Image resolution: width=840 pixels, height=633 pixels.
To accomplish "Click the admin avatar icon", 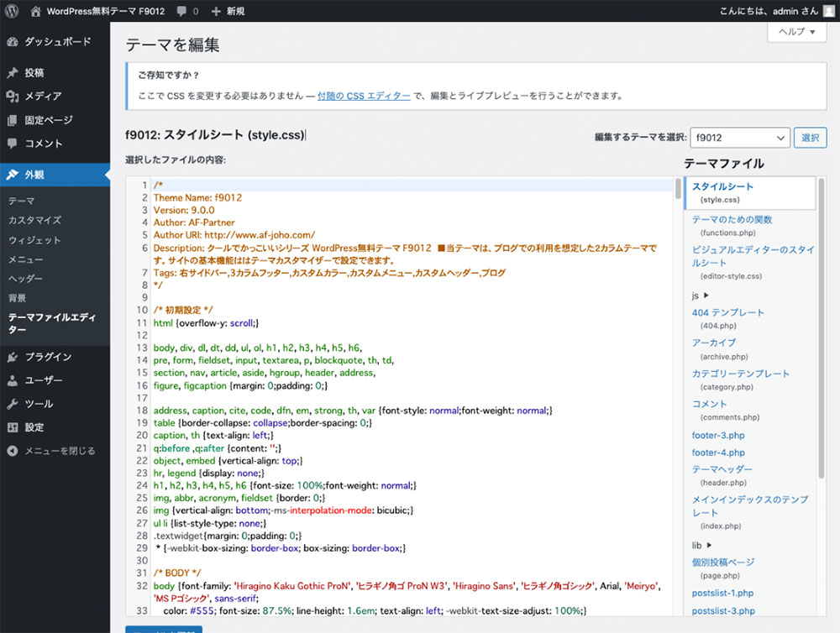I will coord(829,11).
